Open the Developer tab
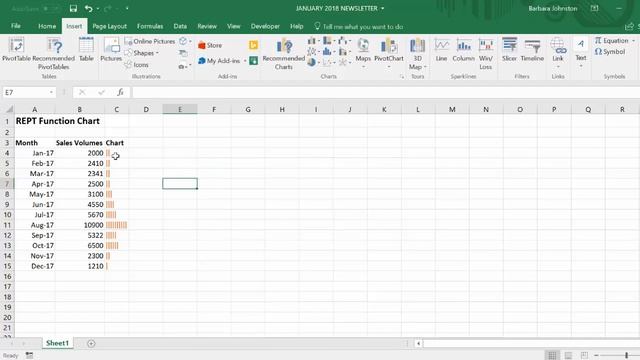 coord(265,26)
